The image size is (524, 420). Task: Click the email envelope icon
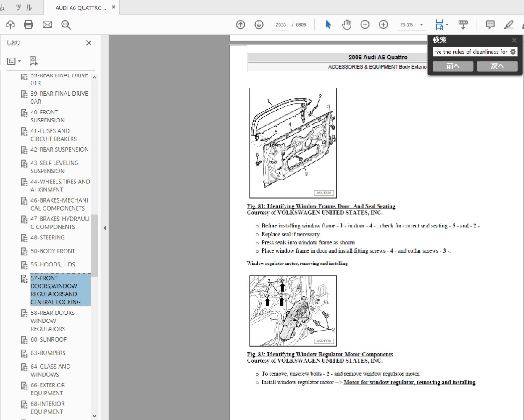pyautogui.click(x=47, y=25)
